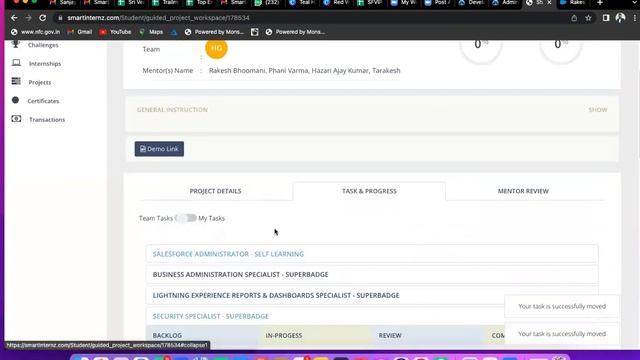Reload the smartinternz page
The height and width of the screenshot is (360, 640).
(x=42, y=18)
